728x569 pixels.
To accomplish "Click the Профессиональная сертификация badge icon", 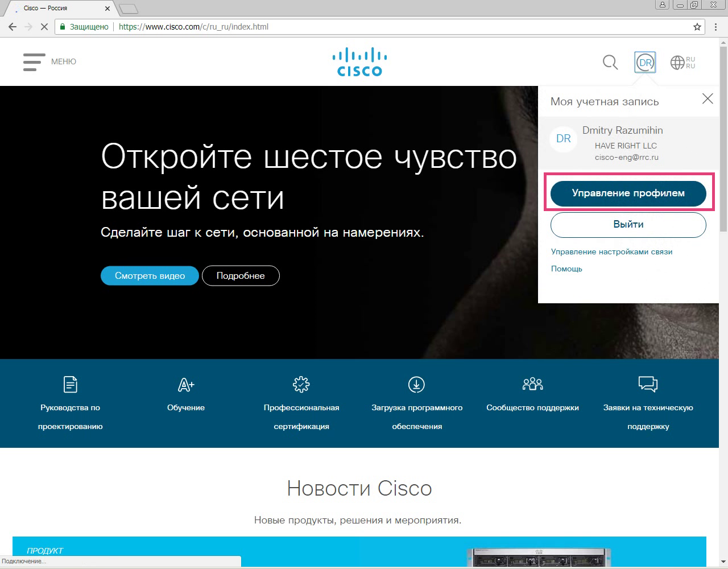I will pos(301,385).
